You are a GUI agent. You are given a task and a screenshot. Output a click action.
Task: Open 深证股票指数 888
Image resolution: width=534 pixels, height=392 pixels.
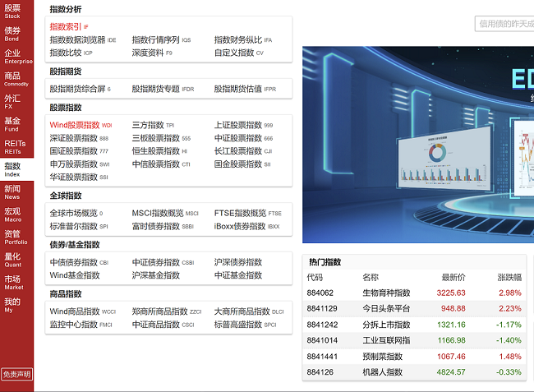(79, 138)
